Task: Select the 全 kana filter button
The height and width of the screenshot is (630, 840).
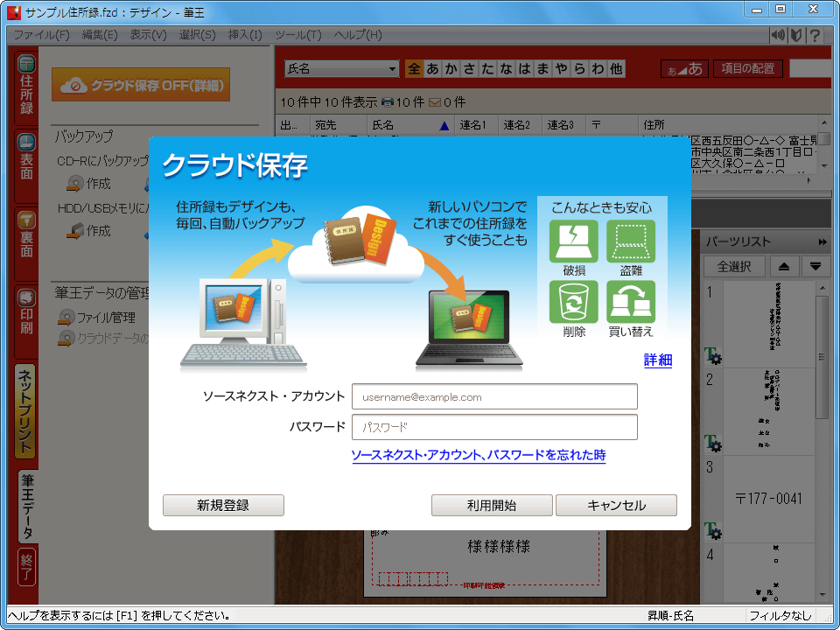Action: [x=414, y=68]
